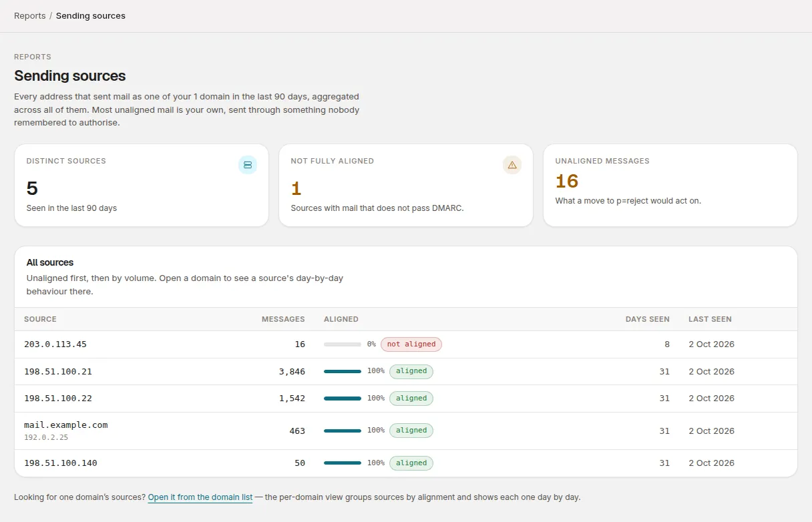This screenshot has width=812, height=522.
Task: Click aligned badge in 198.51.100.22 row
Action: tap(411, 399)
